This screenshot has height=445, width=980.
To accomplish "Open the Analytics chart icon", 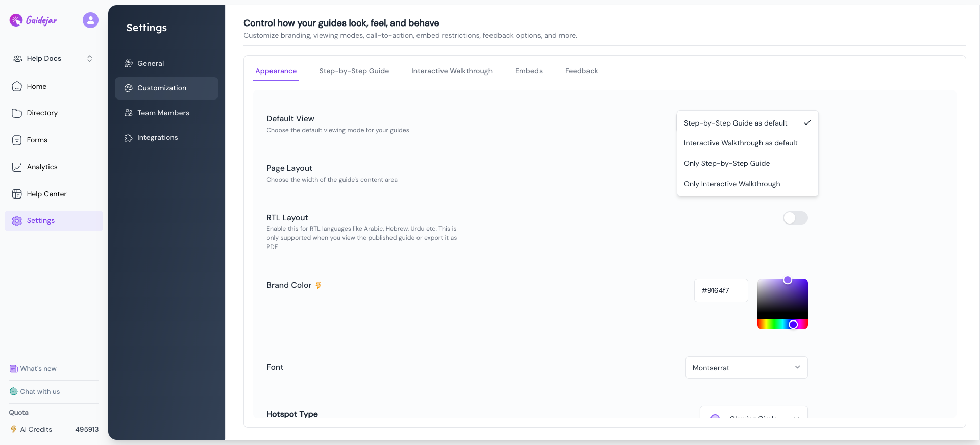I will click(17, 167).
